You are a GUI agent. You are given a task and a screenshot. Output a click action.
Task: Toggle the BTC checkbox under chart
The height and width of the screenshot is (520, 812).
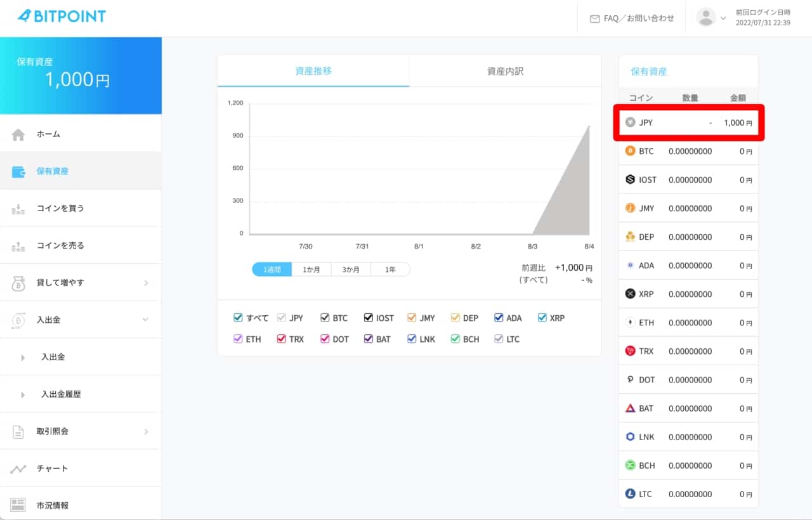tap(325, 318)
